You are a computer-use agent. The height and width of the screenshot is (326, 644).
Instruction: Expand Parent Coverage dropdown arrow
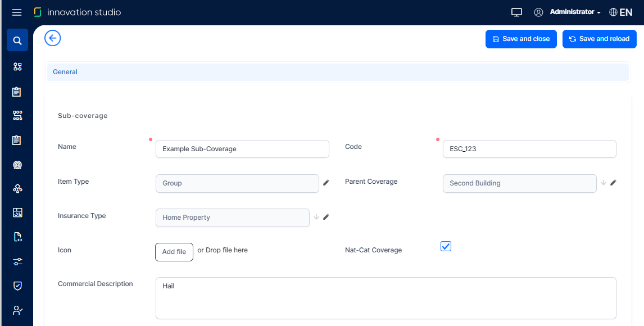point(604,183)
